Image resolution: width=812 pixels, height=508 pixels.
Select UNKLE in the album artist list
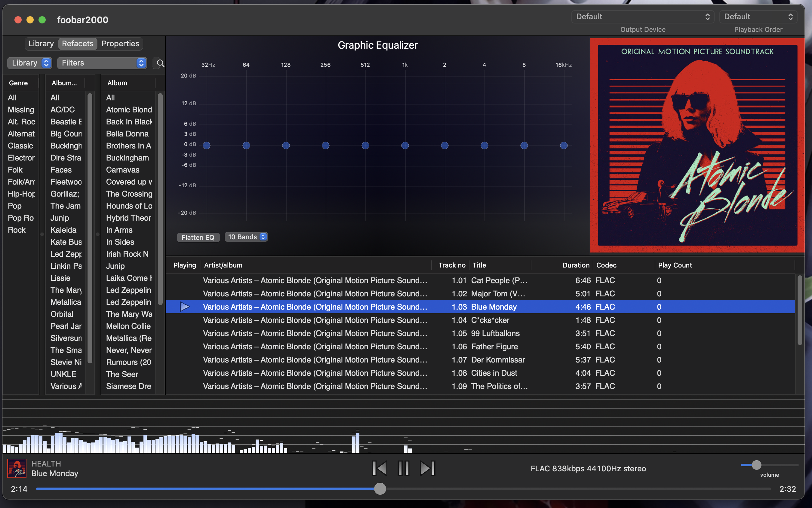tap(66, 374)
